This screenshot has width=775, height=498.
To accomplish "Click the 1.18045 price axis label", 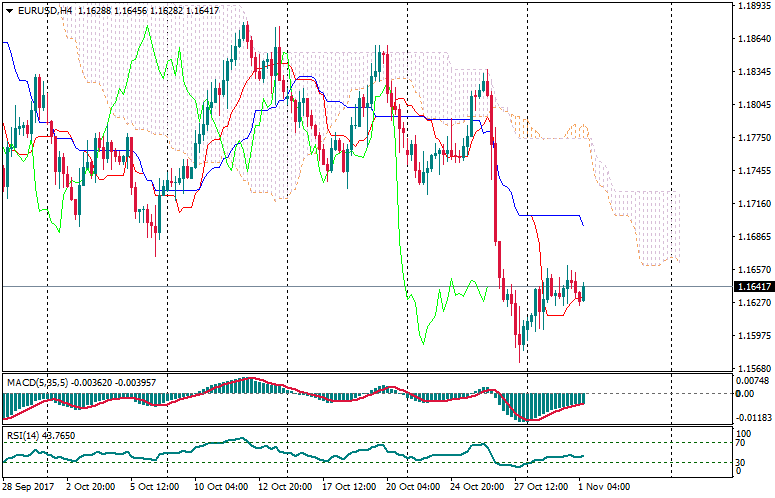I will coord(754,105).
